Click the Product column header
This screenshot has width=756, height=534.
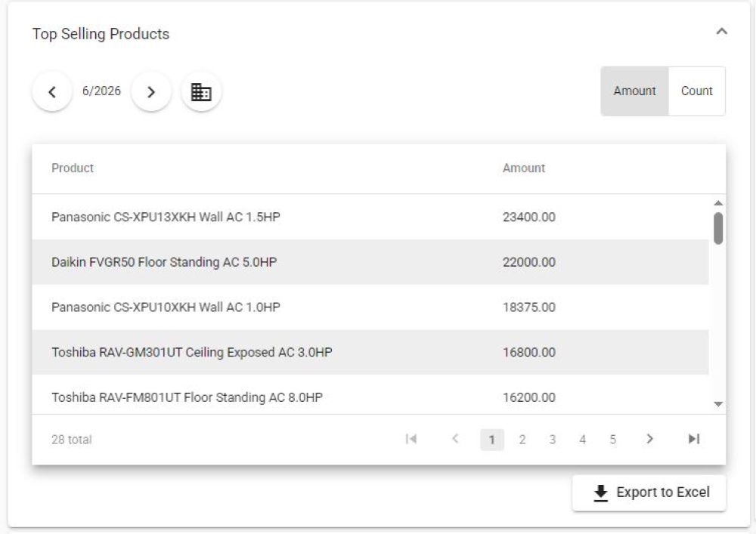point(73,168)
